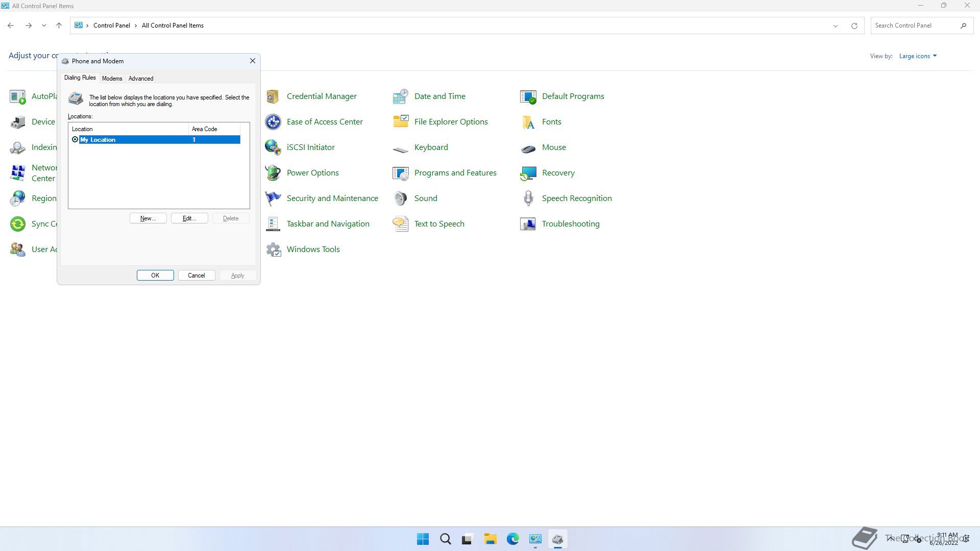The image size is (980, 551).
Task: Click OK in Phone and Modem dialog
Action: point(155,275)
